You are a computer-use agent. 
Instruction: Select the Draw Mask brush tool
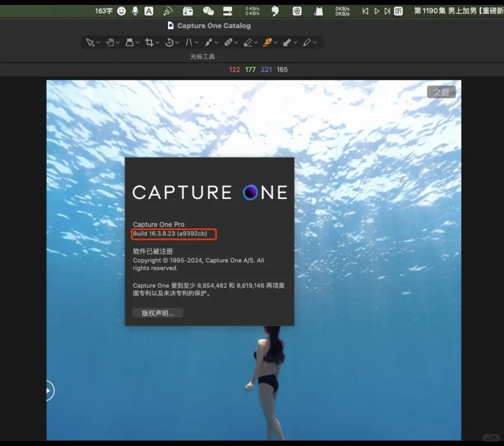point(209,42)
